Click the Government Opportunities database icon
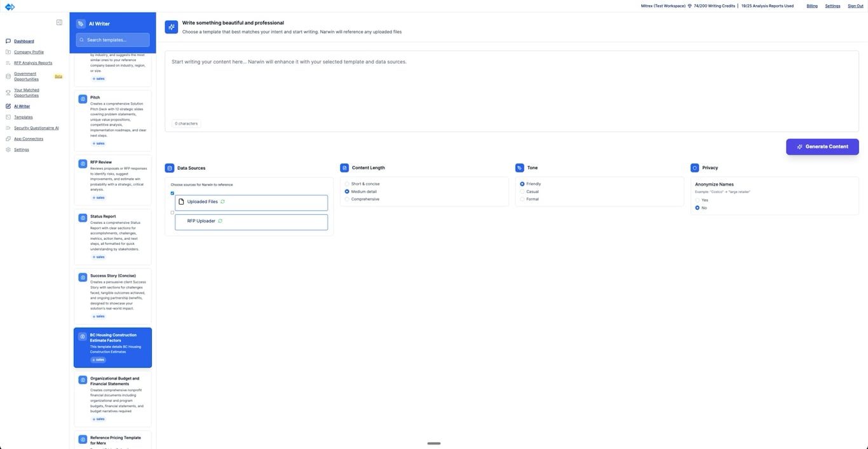868x449 pixels. tap(8, 76)
